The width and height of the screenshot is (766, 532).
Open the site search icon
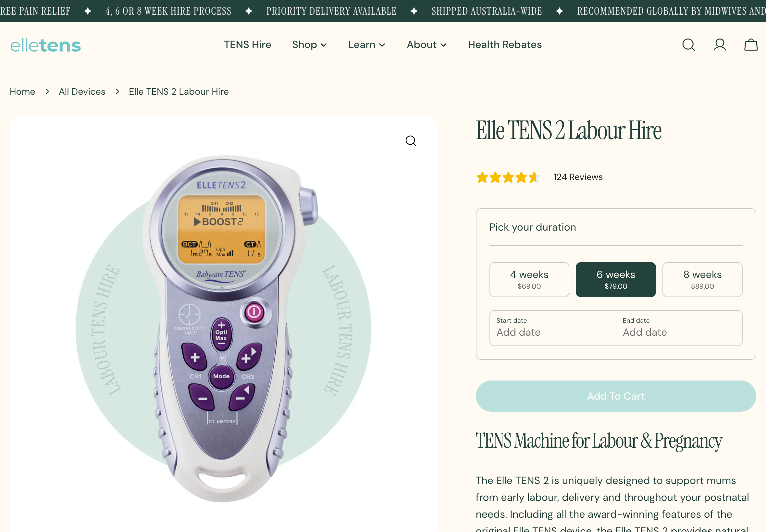[x=688, y=45]
